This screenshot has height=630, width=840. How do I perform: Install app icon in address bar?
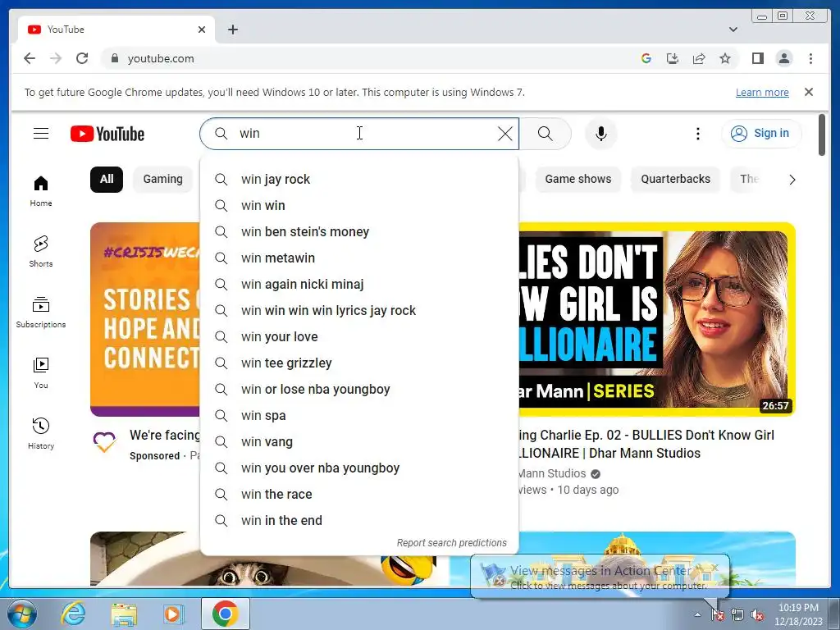[x=673, y=58]
